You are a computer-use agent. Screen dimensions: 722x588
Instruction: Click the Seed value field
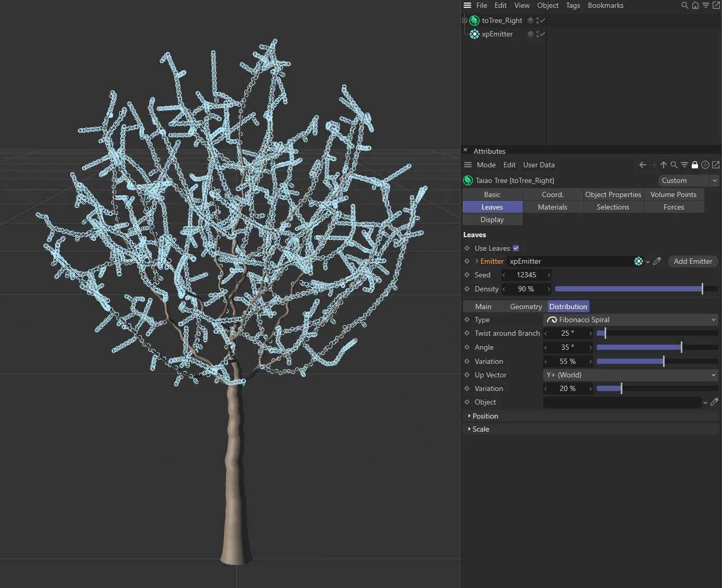pyautogui.click(x=526, y=275)
